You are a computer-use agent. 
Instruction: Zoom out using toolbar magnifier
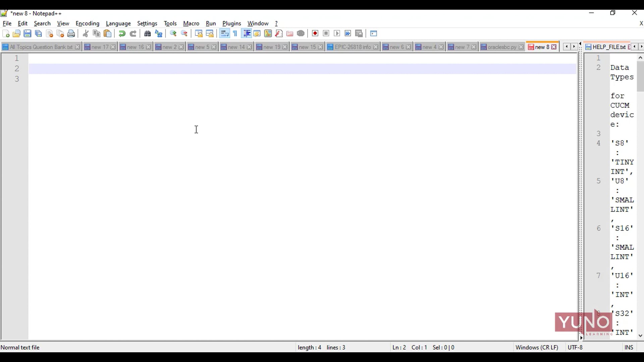tap(184, 34)
